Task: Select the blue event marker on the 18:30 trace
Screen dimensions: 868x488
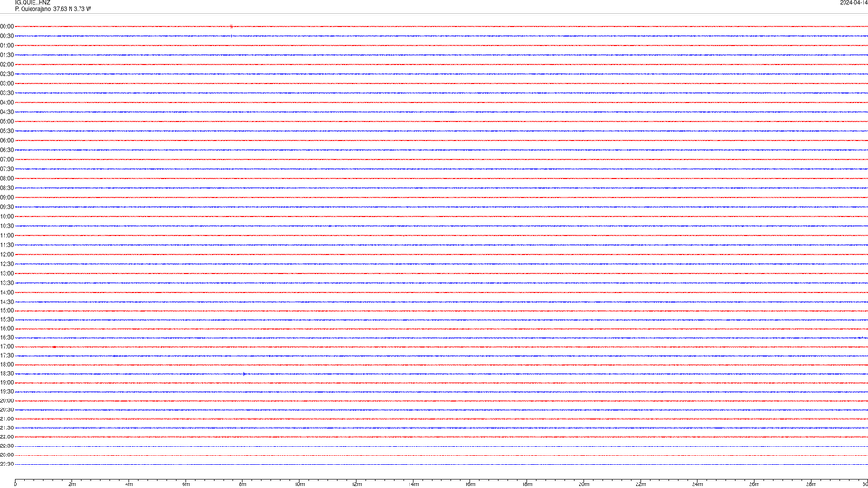Action: pos(245,374)
